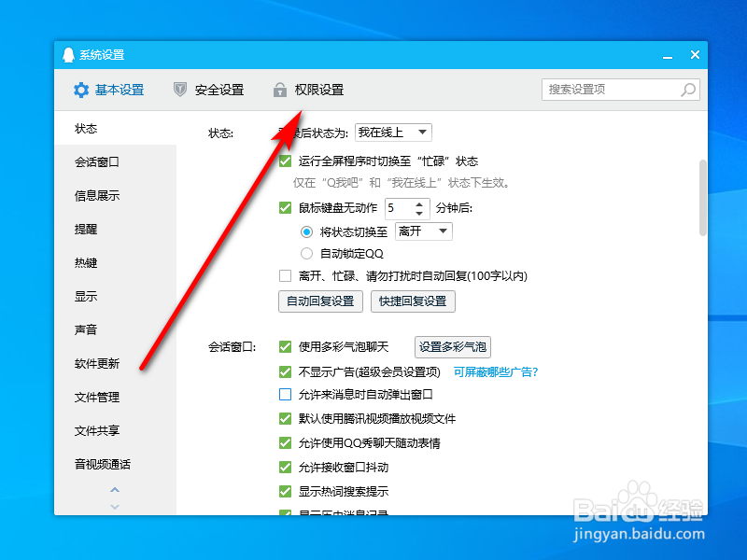The image size is (747, 560).
Task: Select 声音 in the sidebar
Action: pyautogui.click(x=115, y=329)
